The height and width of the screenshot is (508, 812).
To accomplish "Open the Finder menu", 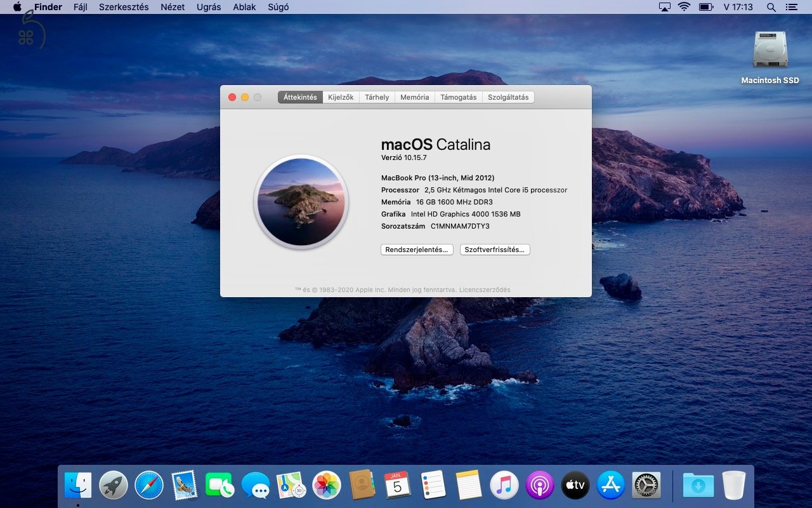I will pos(48,7).
